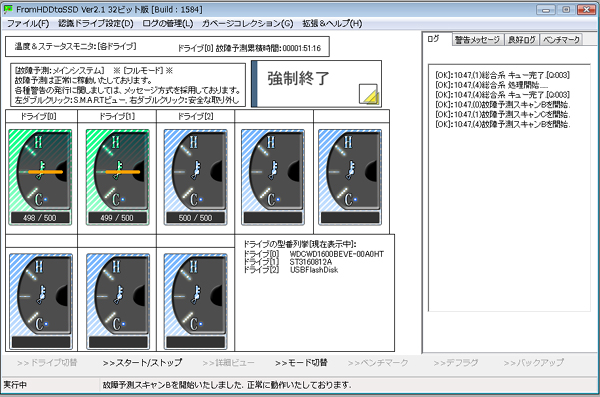Screen dimensions: 600x397
Task: Click the status message 故障予測スキャンBを開始いたしました
Action: (227, 385)
